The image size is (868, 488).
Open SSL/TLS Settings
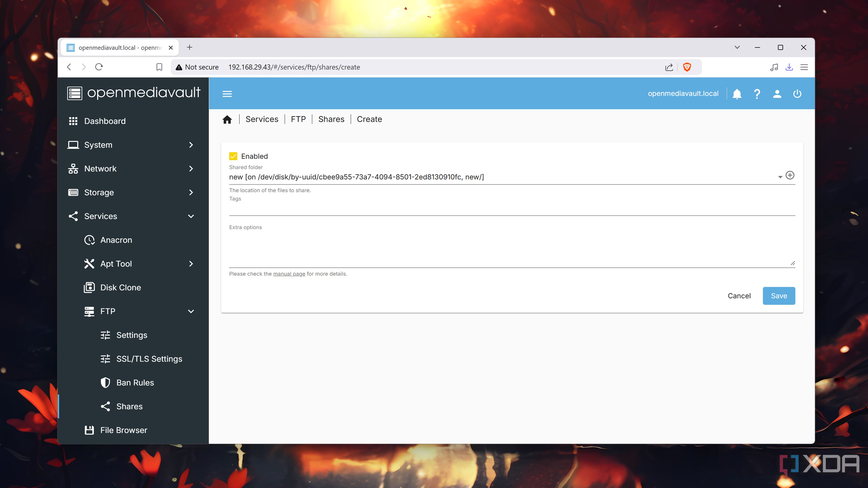pos(133,359)
